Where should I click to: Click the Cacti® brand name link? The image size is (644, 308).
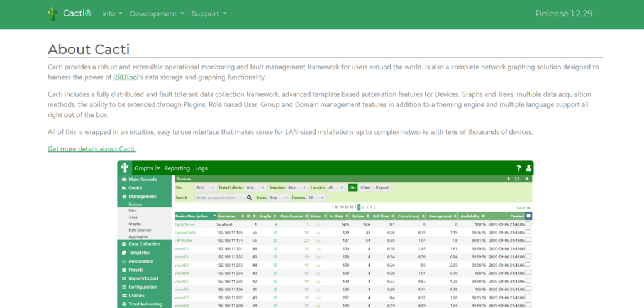point(77,14)
